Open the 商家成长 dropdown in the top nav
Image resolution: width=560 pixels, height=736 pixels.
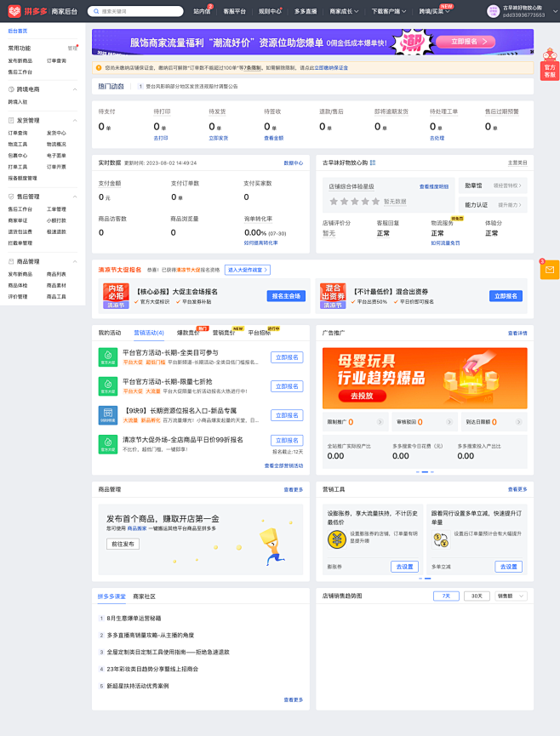[x=344, y=11]
